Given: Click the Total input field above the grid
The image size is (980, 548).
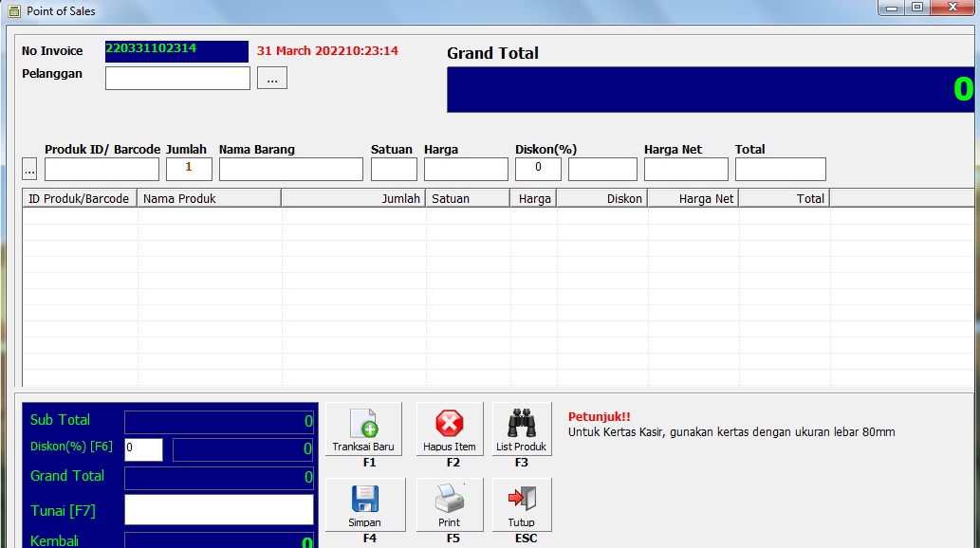Looking at the screenshot, I should [781, 170].
